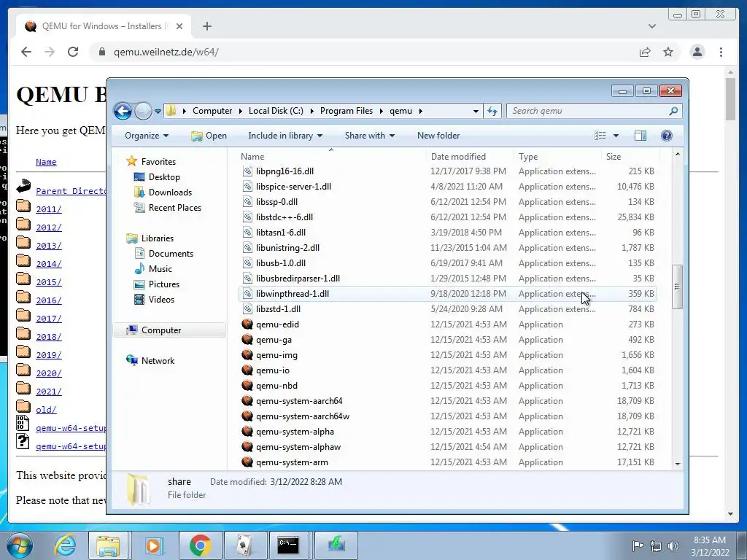Select the libusb-1.0.dll file

281,262
